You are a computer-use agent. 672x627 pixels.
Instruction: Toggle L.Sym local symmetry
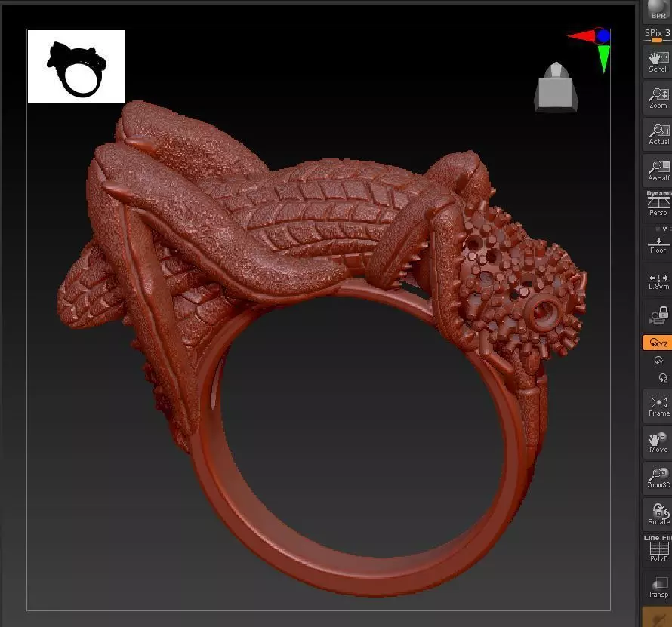(x=658, y=282)
